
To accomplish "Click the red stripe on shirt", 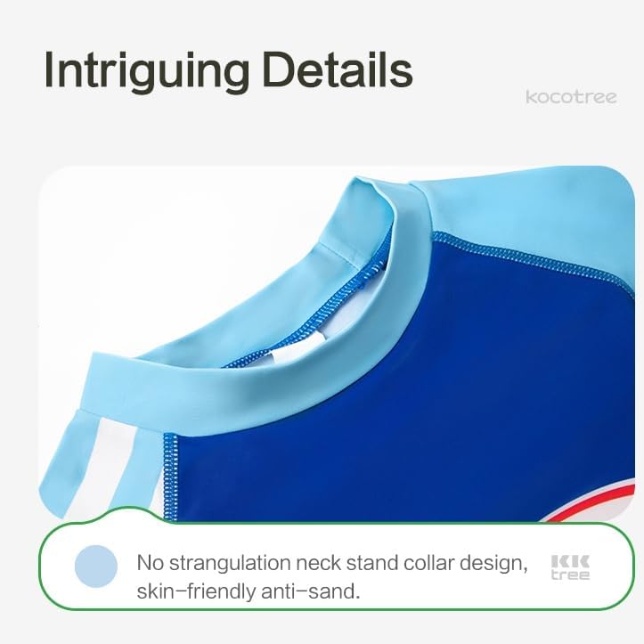I will click(591, 503).
